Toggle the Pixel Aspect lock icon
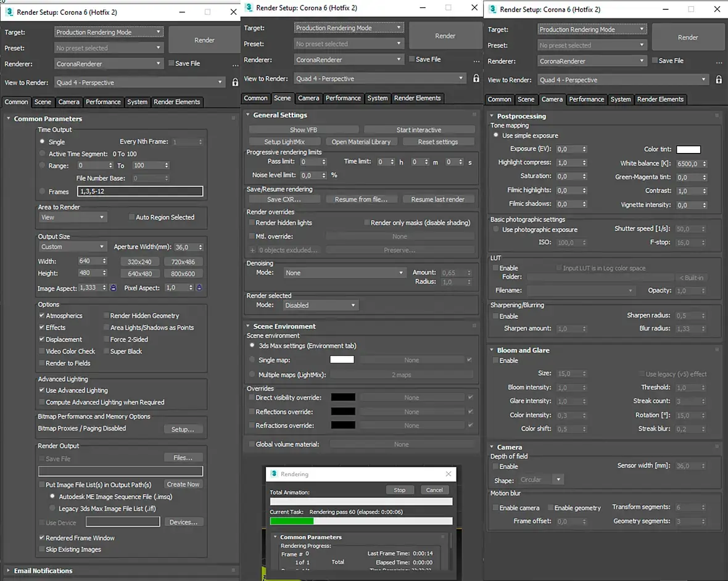728x581 pixels. (x=199, y=287)
